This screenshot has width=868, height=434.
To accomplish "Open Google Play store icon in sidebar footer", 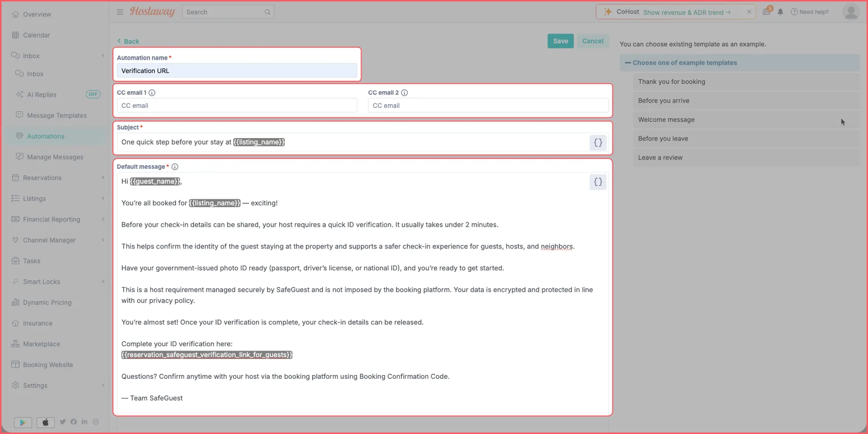I will [x=23, y=422].
